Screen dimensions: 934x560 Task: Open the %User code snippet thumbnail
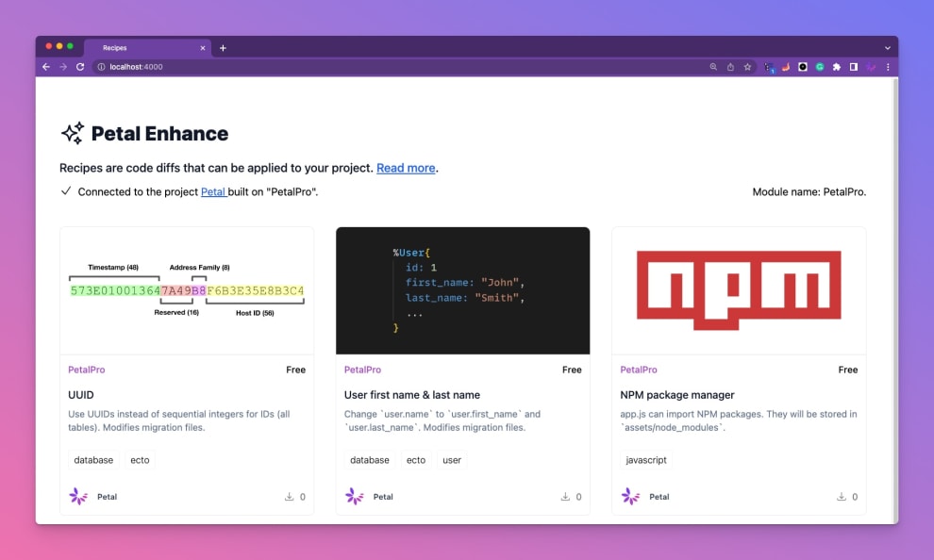463,290
